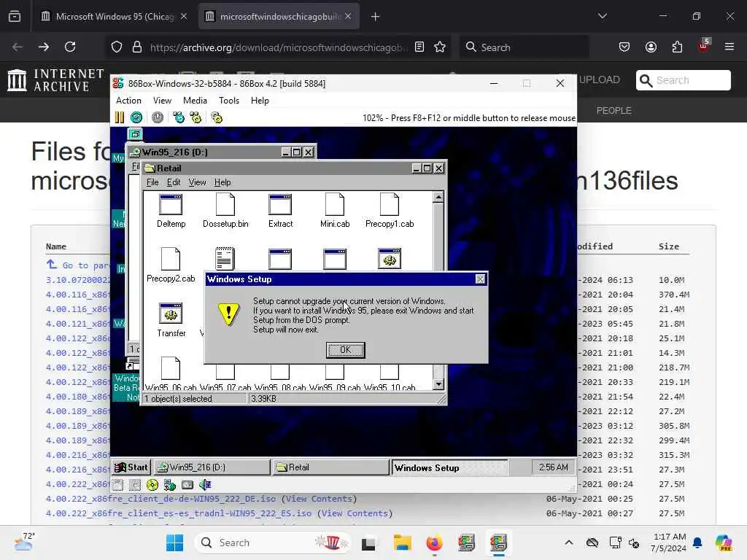Expand list all tabs dropdown
Viewport: 747px width, 560px height.
602,17
